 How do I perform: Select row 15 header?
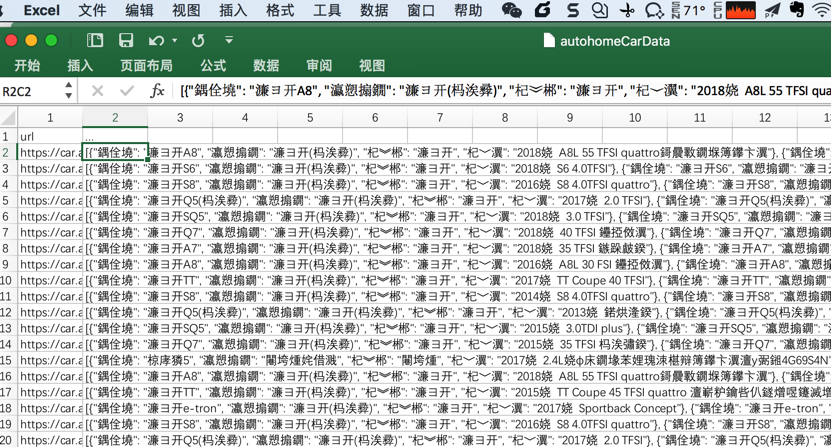coord(8,361)
